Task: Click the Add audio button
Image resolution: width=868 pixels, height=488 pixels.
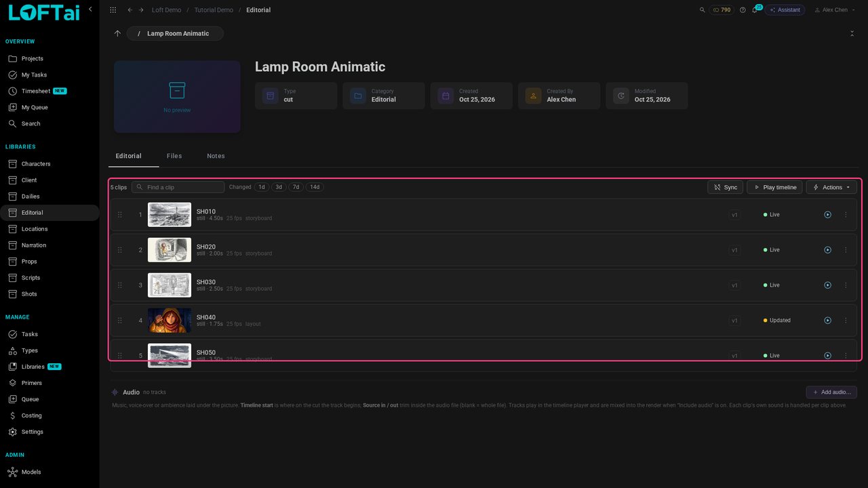Action: point(831,392)
